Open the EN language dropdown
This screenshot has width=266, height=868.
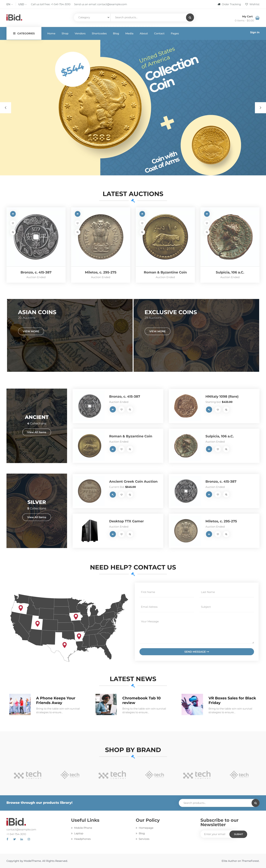[x=9, y=4]
